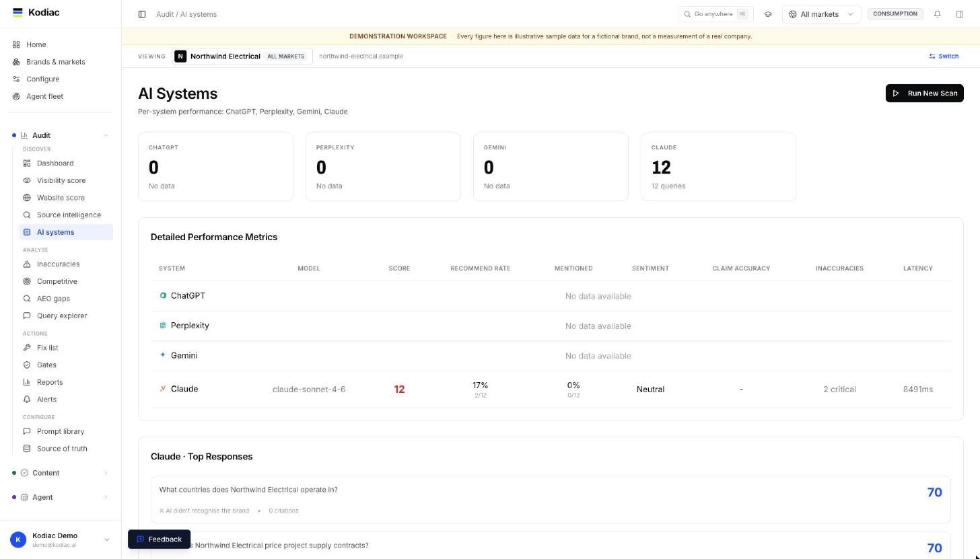Click the Audit breadcrumb link

tap(165, 14)
